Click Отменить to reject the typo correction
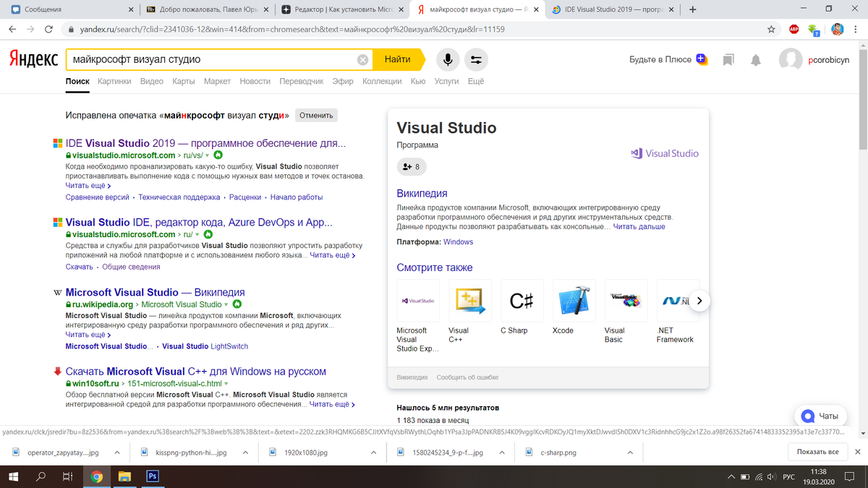868x488 pixels. pyautogui.click(x=315, y=115)
